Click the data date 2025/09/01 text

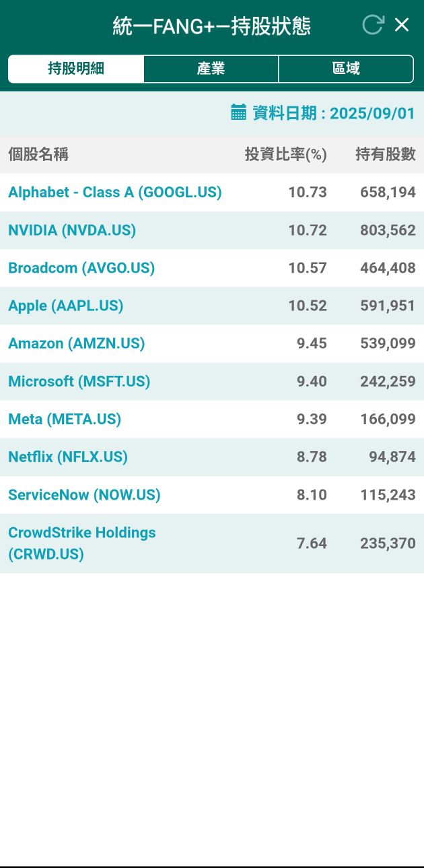pos(372,112)
